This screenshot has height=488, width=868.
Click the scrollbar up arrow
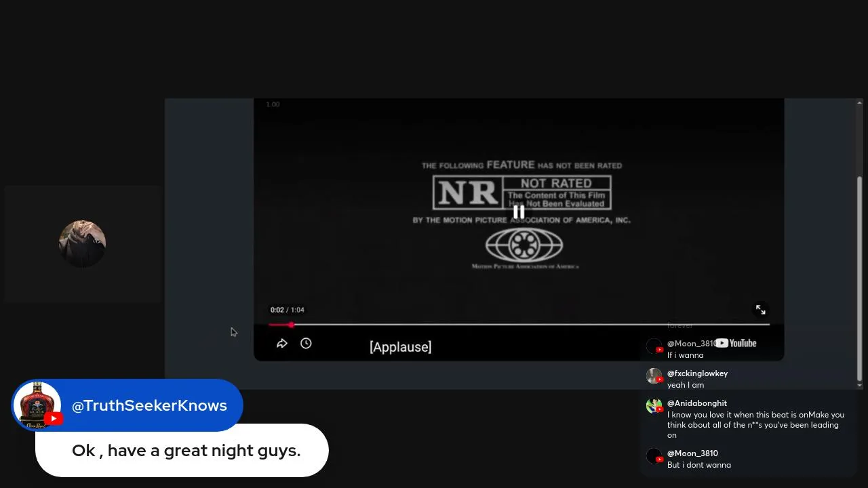[x=859, y=103]
